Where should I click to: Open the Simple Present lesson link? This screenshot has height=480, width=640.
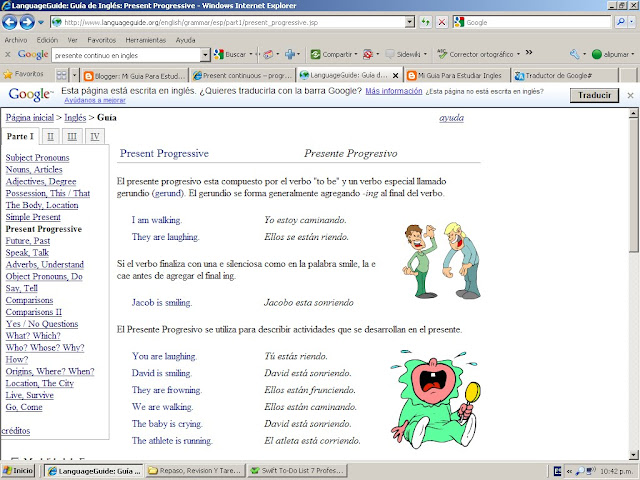click(33, 217)
